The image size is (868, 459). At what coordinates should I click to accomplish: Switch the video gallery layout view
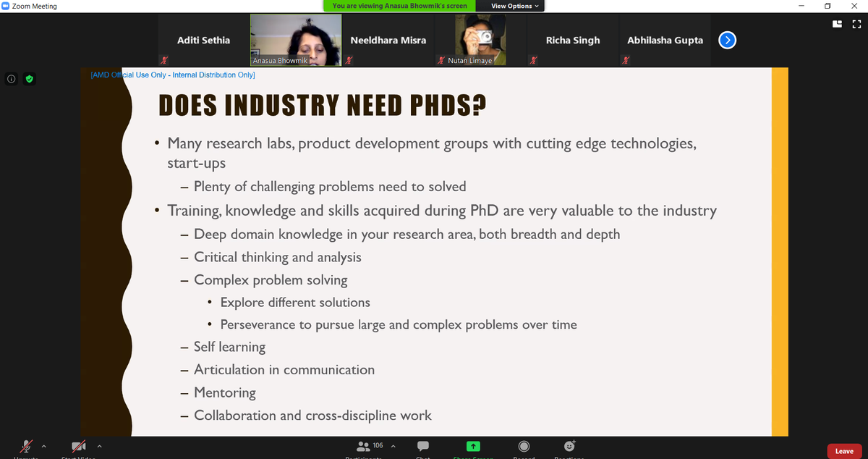coord(838,24)
